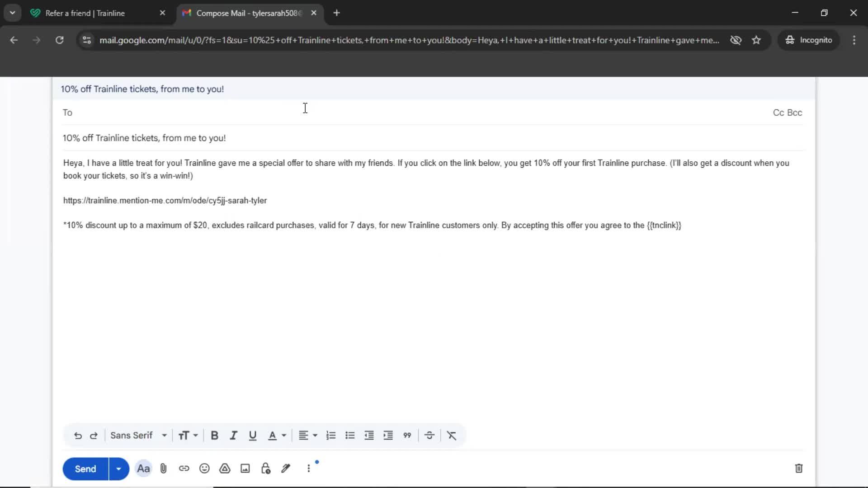This screenshot has width=868, height=488.
Task: Switch to the Compose Mail tab
Action: point(246,13)
